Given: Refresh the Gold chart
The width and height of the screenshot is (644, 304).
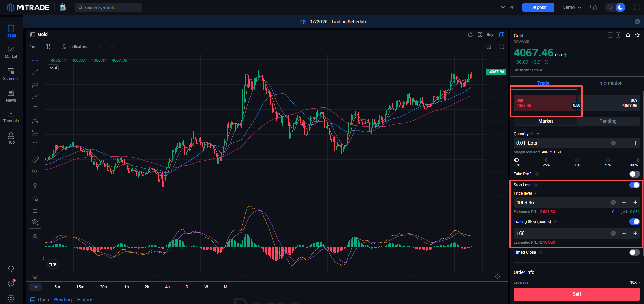Looking at the screenshot, I should click(470, 35).
